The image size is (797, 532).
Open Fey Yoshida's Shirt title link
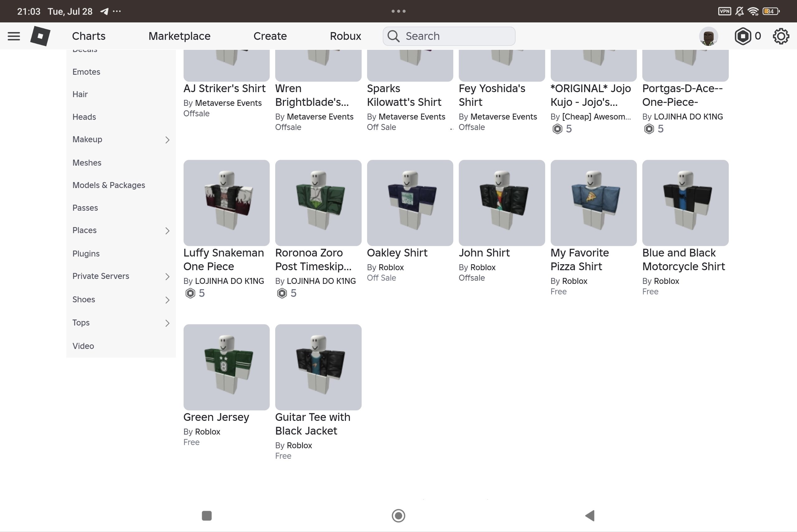[492, 95]
